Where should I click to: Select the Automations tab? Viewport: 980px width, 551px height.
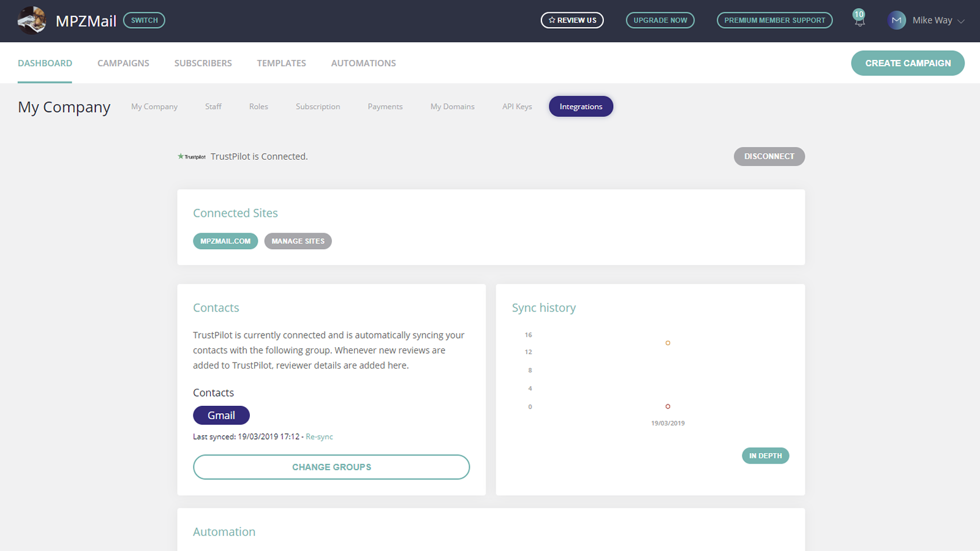tap(363, 63)
